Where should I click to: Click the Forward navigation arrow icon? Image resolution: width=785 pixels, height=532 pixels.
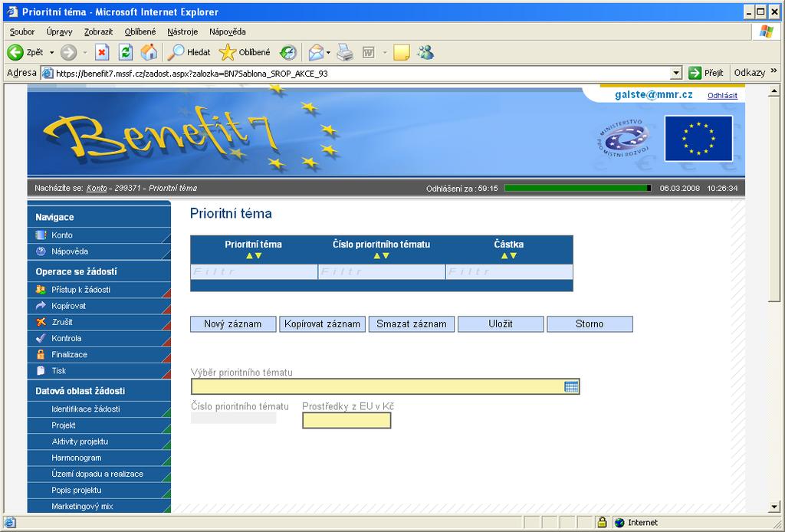pos(68,52)
